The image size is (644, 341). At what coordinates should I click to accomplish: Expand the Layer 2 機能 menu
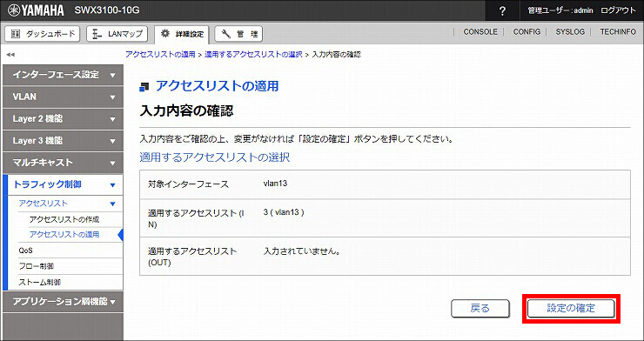click(63, 119)
